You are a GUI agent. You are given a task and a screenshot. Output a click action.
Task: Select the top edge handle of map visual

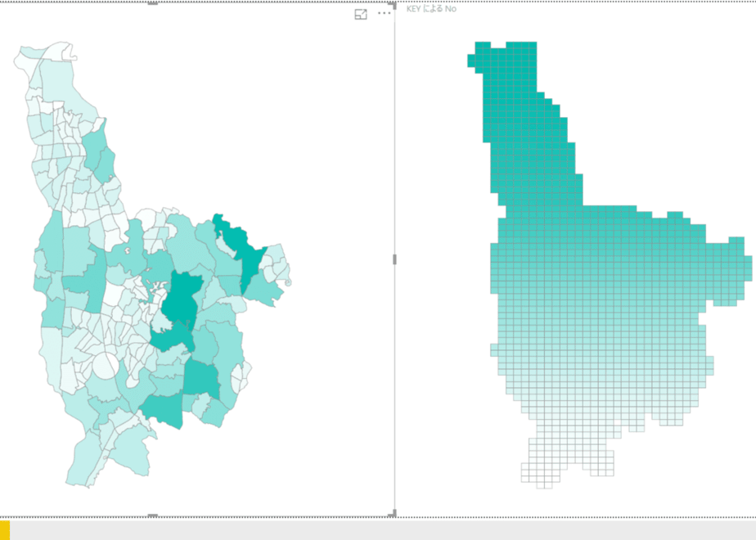point(152,3)
